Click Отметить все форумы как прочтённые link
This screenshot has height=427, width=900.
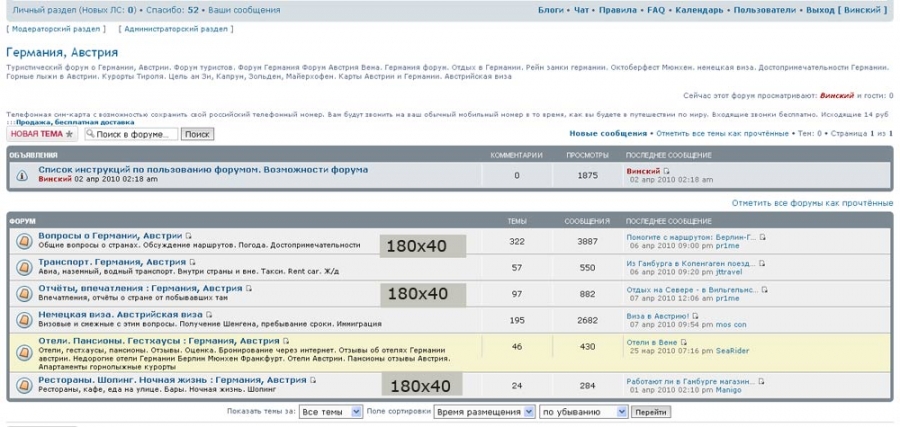(812, 203)
